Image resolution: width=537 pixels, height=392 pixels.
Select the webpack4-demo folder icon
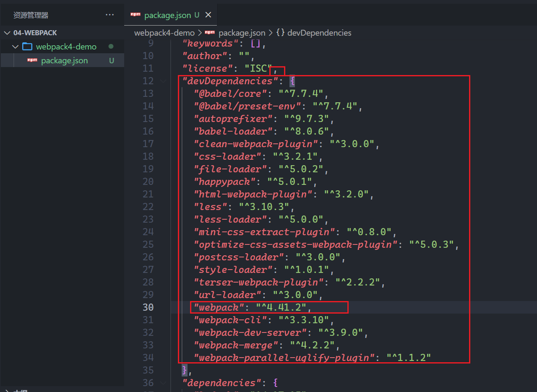[x=27, y=47]
